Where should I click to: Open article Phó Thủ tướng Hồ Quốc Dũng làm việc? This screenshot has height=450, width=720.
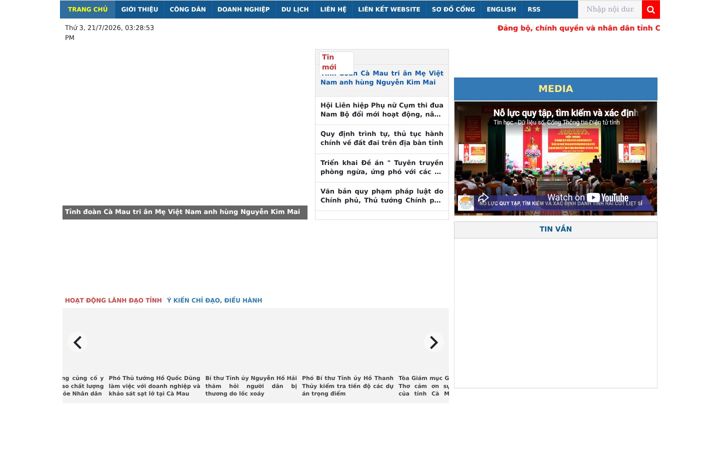154,386
